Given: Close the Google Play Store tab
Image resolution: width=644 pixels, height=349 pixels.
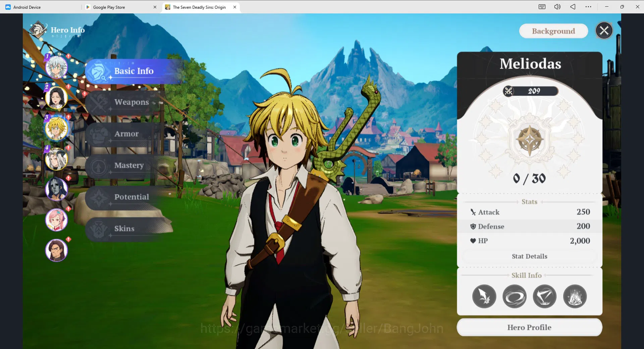Looking at the screenshot, I should tap(155, 7).
